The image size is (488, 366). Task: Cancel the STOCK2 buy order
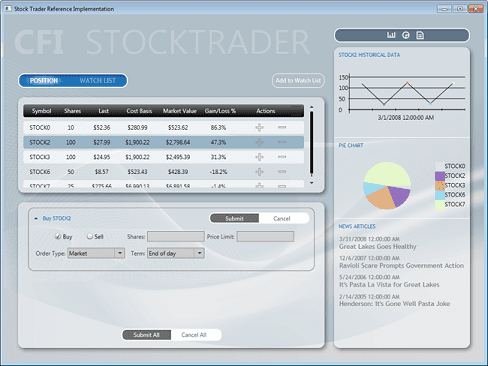pos(282,218)
